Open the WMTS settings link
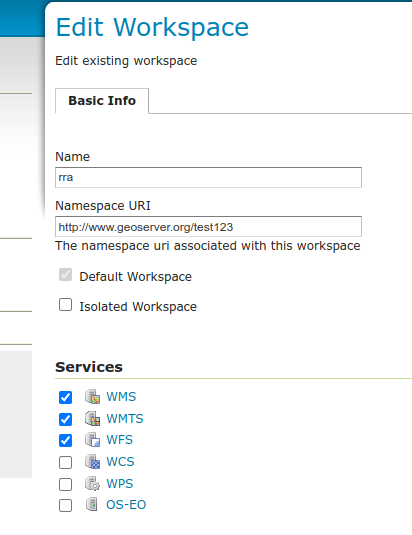412x535 pixels. (125, 419)
